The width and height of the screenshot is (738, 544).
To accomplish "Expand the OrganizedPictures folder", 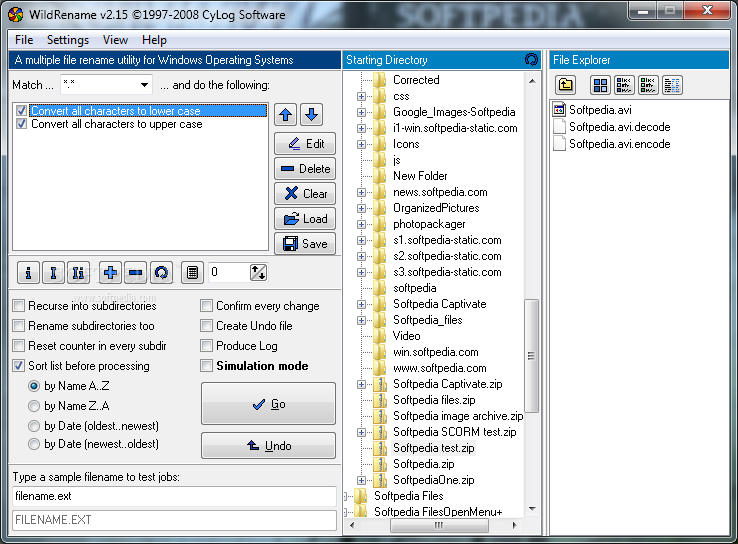I will pyautogui.click(x=361, y=208).
